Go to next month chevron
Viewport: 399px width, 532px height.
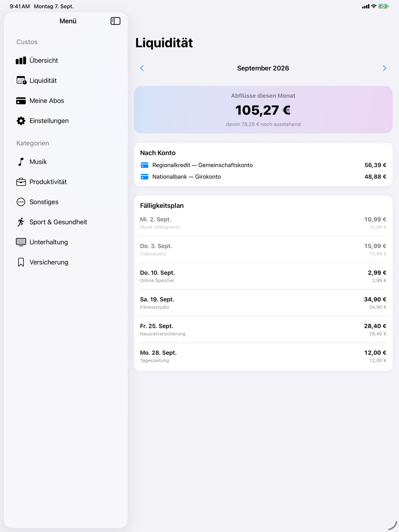pyautogui.click(x=384, y=68)
